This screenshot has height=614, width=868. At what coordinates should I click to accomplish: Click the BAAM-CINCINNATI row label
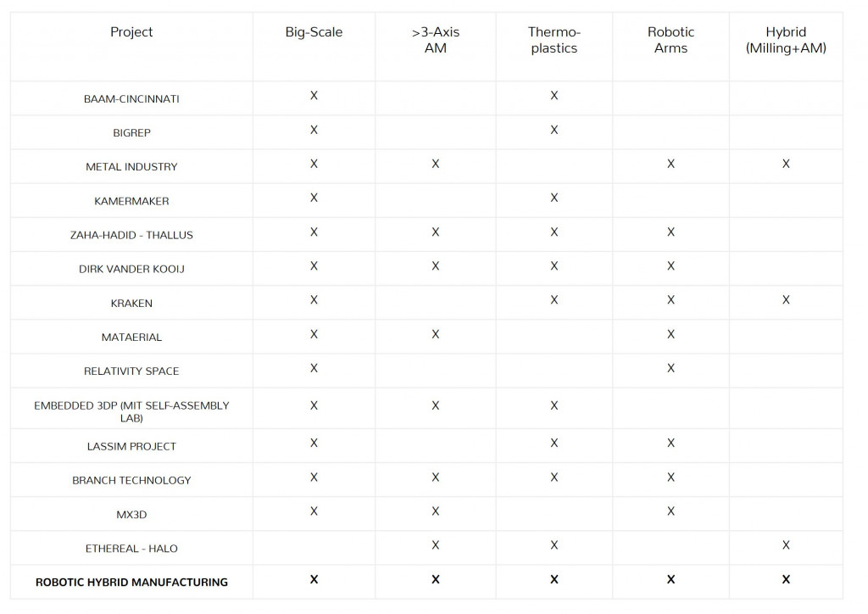tap(131, 98)
